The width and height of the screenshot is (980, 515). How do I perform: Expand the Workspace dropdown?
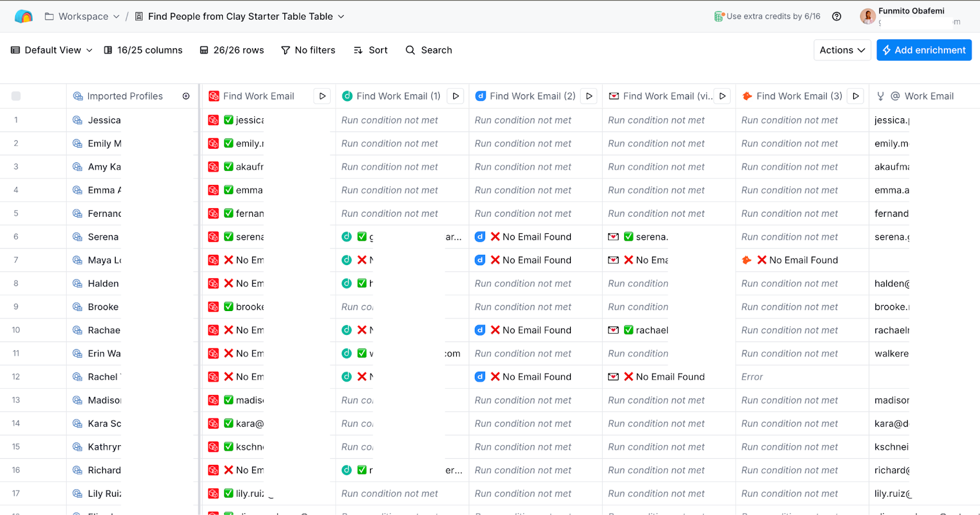coord(116,17)
